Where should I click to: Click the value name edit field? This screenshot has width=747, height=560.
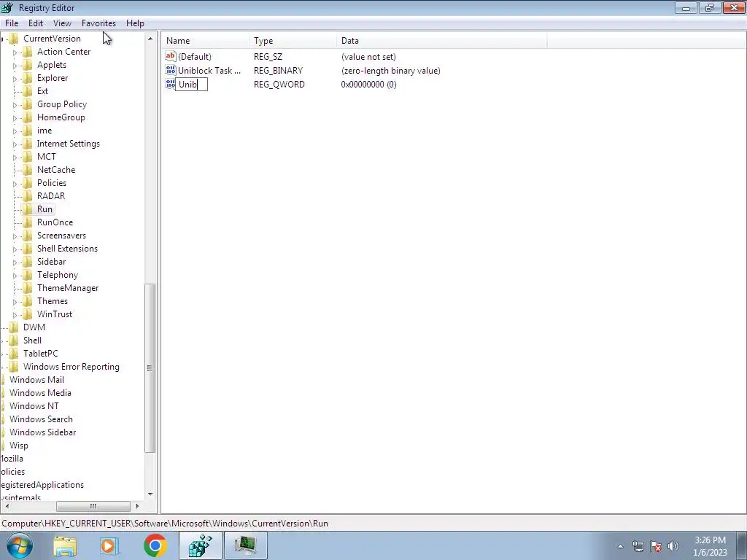coord(192,85)
